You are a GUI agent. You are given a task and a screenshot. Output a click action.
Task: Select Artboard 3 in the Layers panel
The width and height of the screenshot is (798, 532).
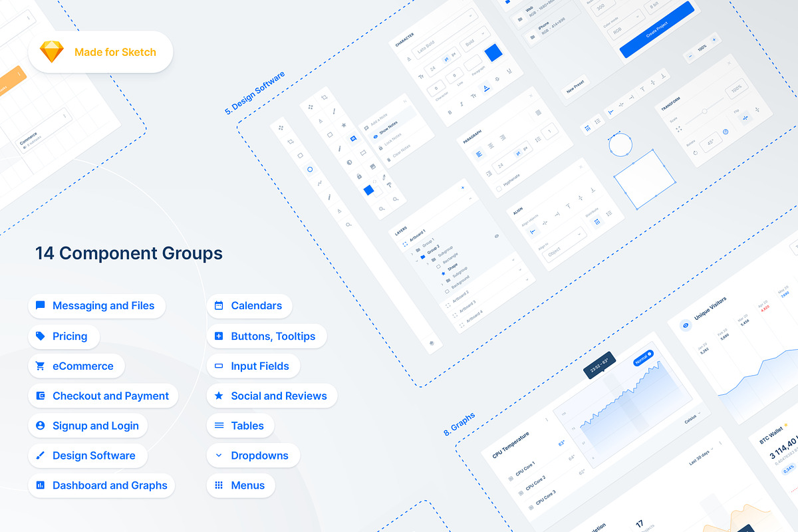[x=467, y=307]
